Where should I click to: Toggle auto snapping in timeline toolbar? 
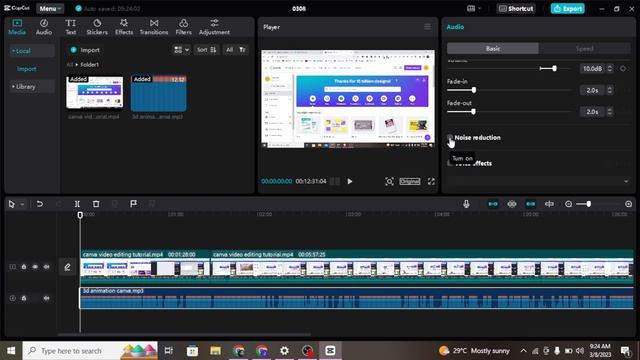[x=512, y=204]
